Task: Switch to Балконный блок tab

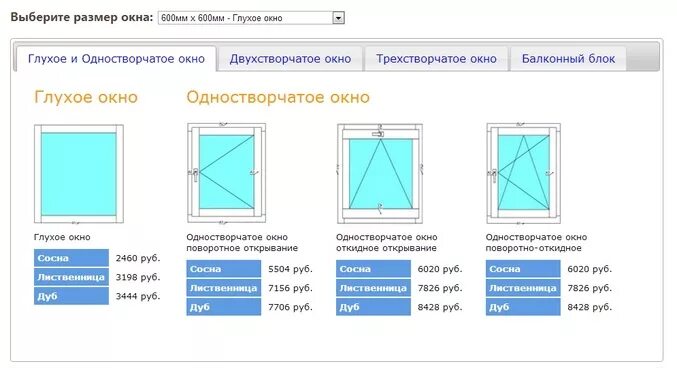Action: point(568,59)
